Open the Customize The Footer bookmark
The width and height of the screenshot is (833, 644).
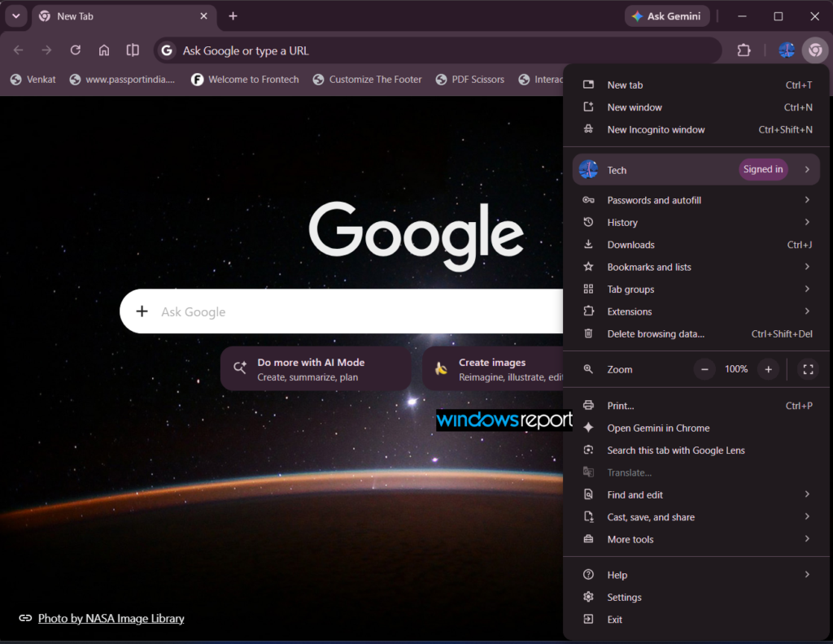click(367, 79)
